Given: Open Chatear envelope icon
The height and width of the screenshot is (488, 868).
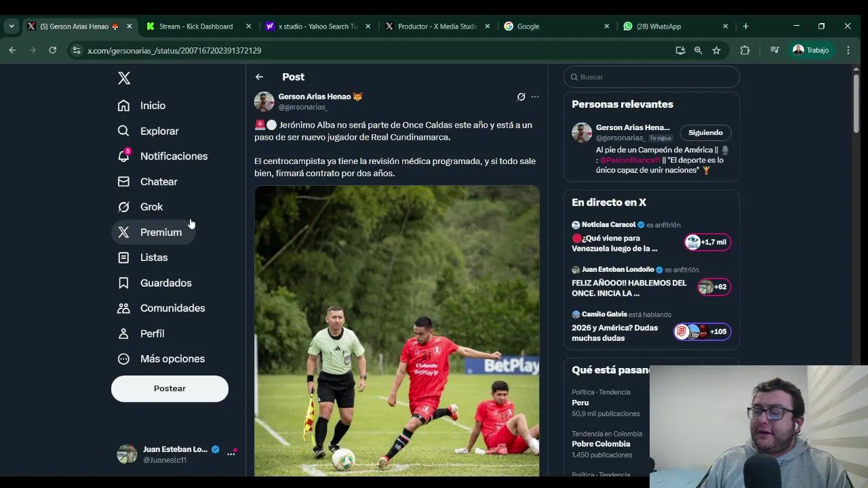Looking at the screenshot, I should point(123,182).
